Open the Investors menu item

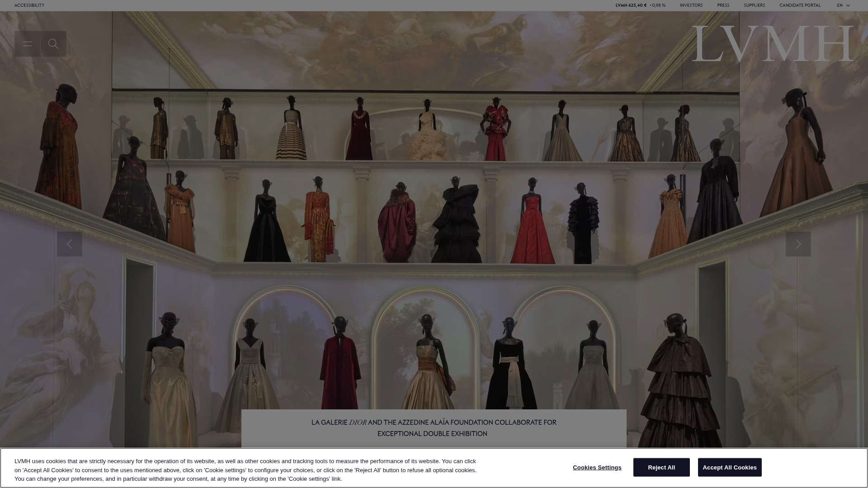691,5
